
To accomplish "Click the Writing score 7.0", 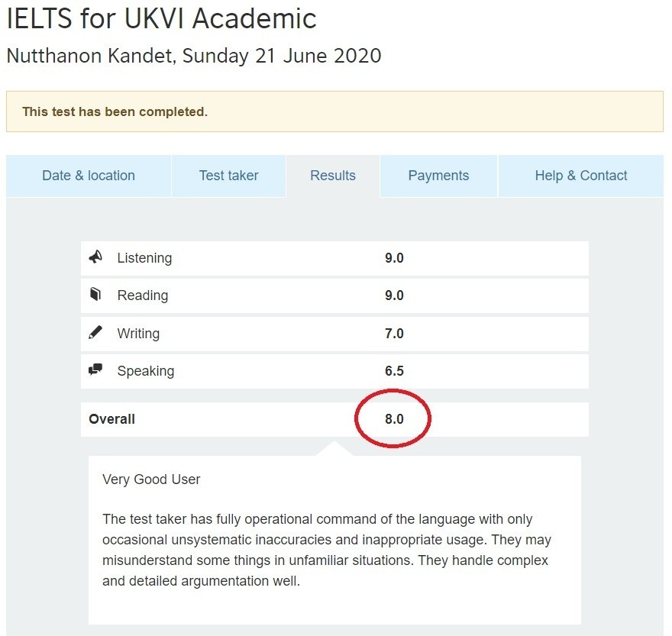I will coord(394,334).
